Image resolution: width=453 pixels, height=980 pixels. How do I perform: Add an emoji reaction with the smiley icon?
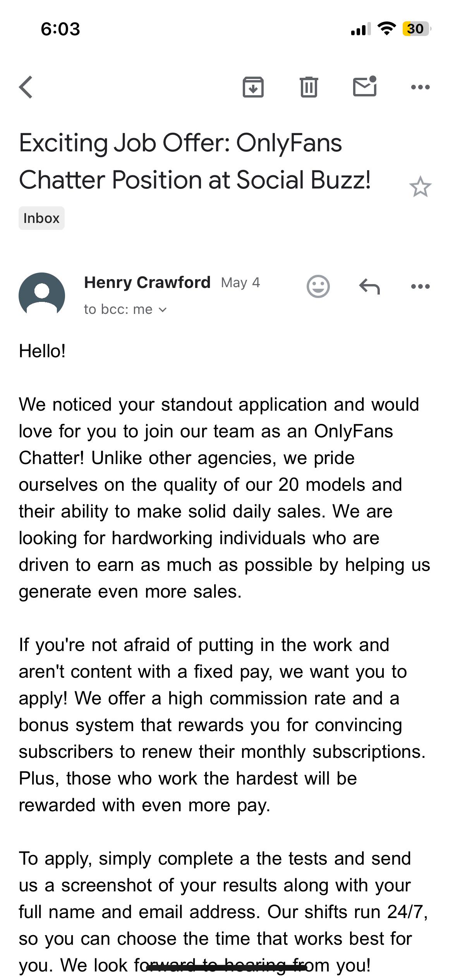tap(318, 286)
